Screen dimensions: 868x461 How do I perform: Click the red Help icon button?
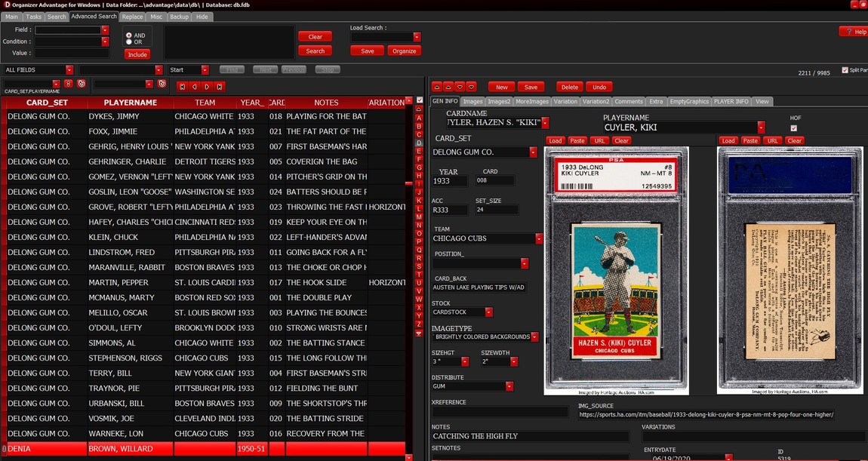[853, 32]
